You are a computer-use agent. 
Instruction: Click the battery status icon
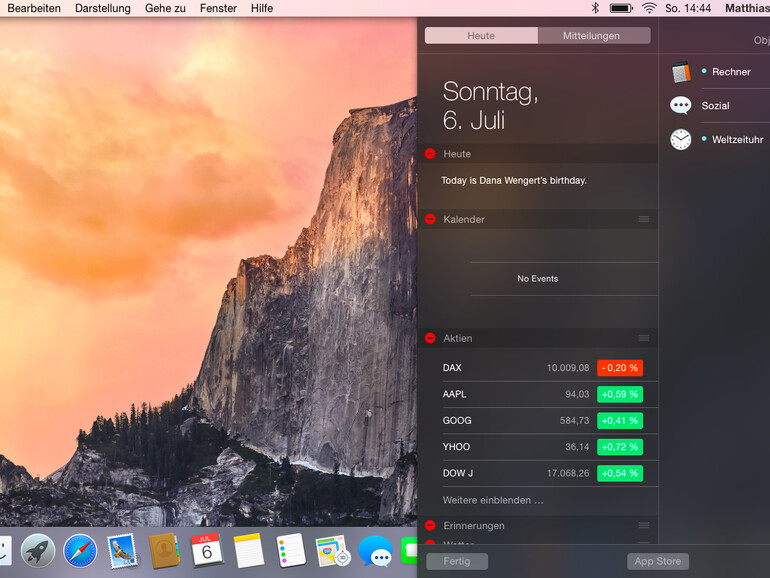pyautogui.click(x=621, y=8)
